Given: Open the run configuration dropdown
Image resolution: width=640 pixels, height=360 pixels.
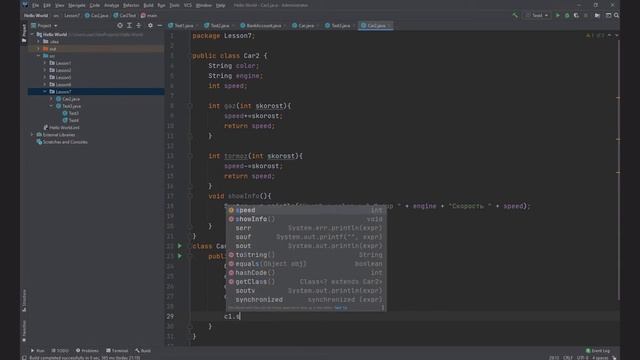Looking at the screenshot, I should coord(538,15).
